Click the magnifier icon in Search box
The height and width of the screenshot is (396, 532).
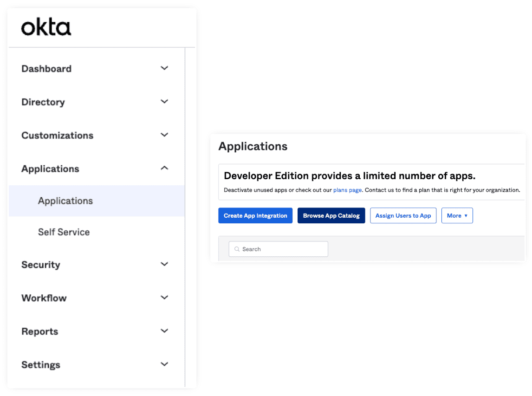pyautogui.click(x=237, y=249)
